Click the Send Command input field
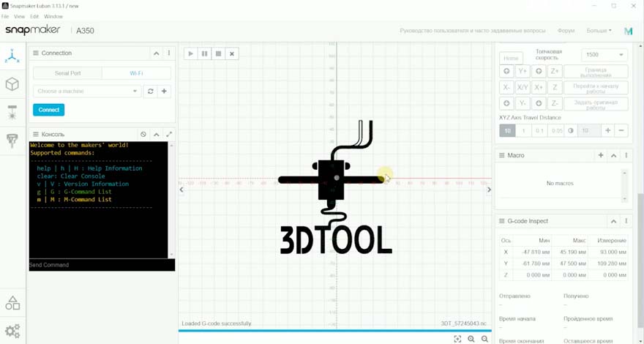Screen dimensions: 644x344 pyautogui.click(x=102, y=265)
